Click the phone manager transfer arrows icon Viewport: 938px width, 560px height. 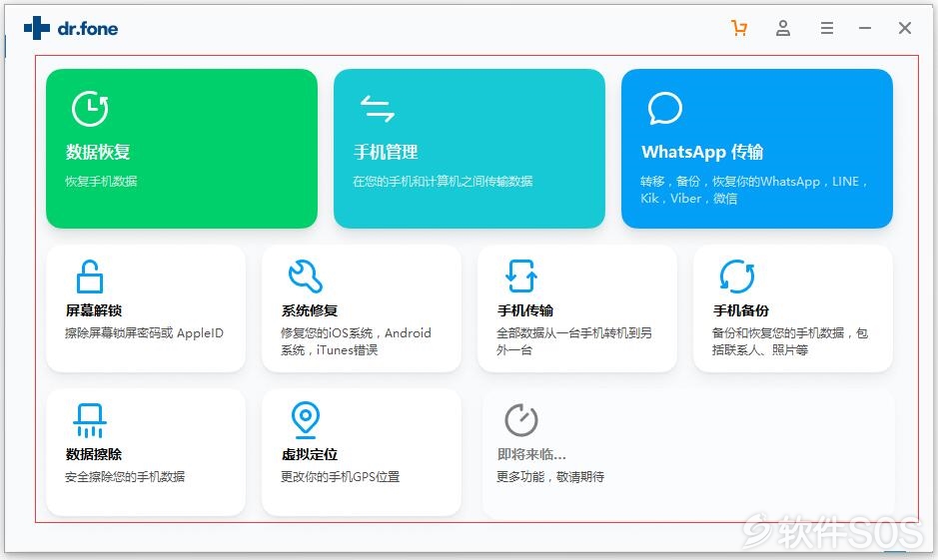pyautogui.click(x=378, y=109)
